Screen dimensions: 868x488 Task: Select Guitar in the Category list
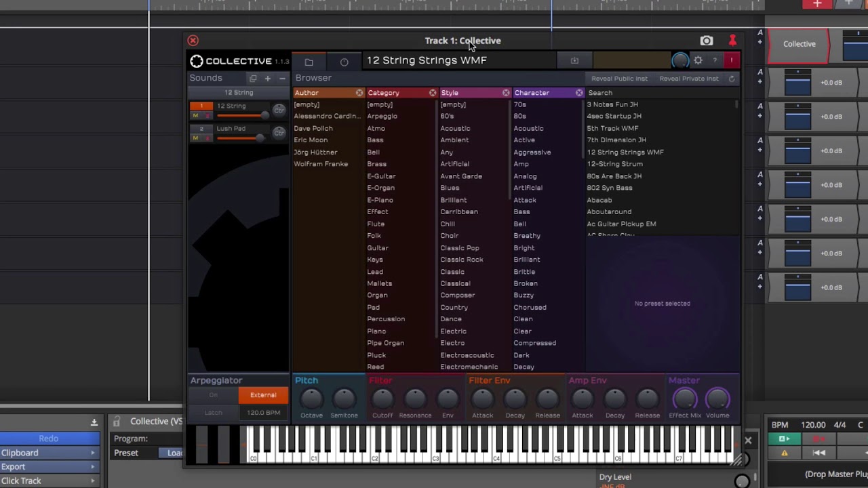378,248
